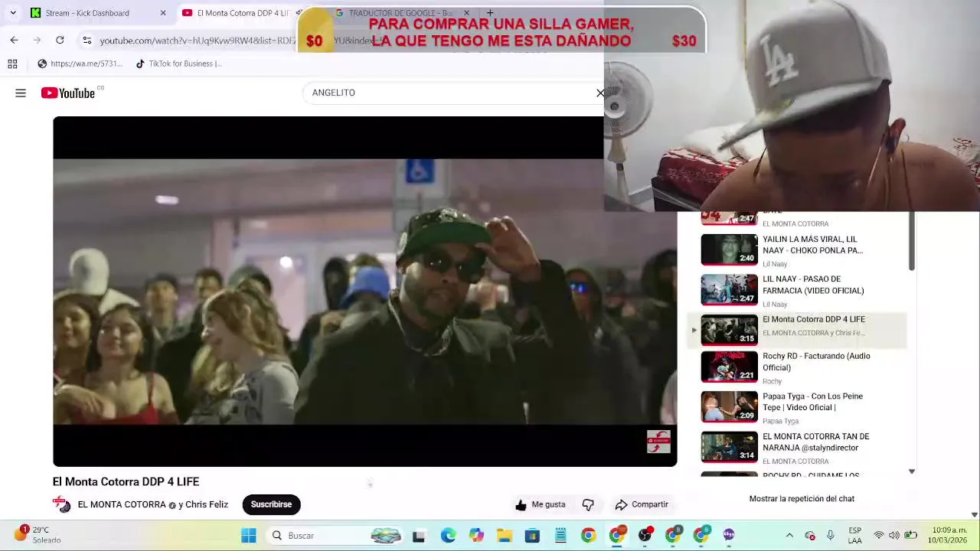Image resolution: width=980 pixels, height=551 pixels.
Task: Open OBS Studio from the taskbar
Action: tap(645, 536)
